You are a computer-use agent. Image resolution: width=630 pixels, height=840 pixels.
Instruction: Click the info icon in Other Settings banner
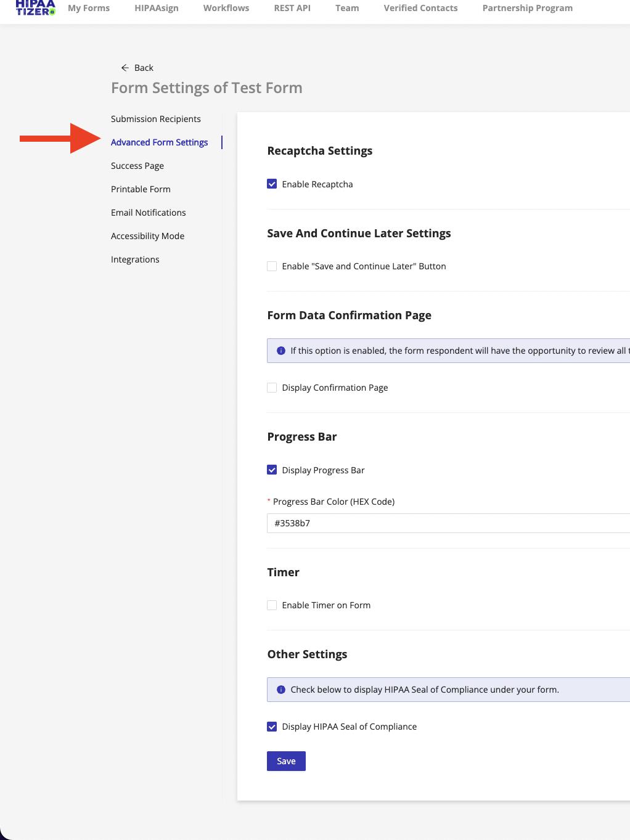tap(281, 689)
